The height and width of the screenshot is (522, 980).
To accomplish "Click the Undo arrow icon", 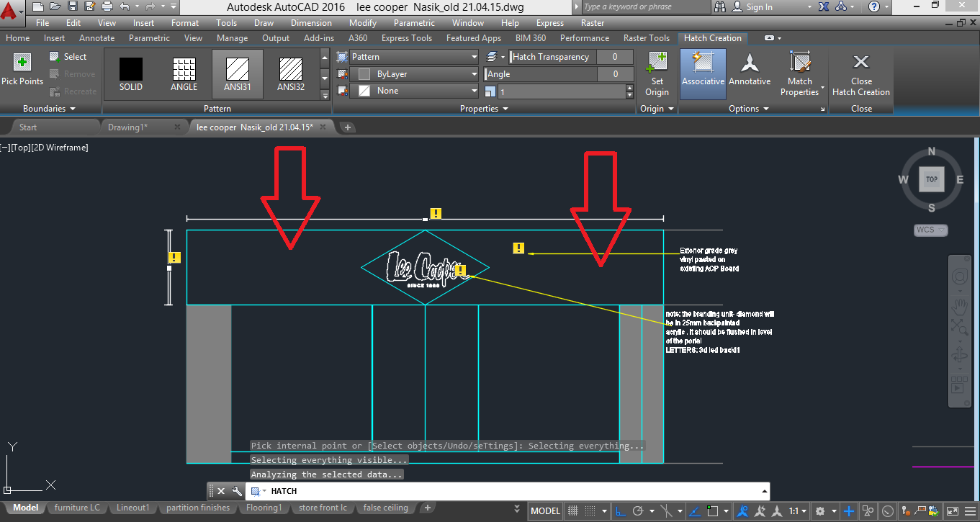I will (124, 6).
